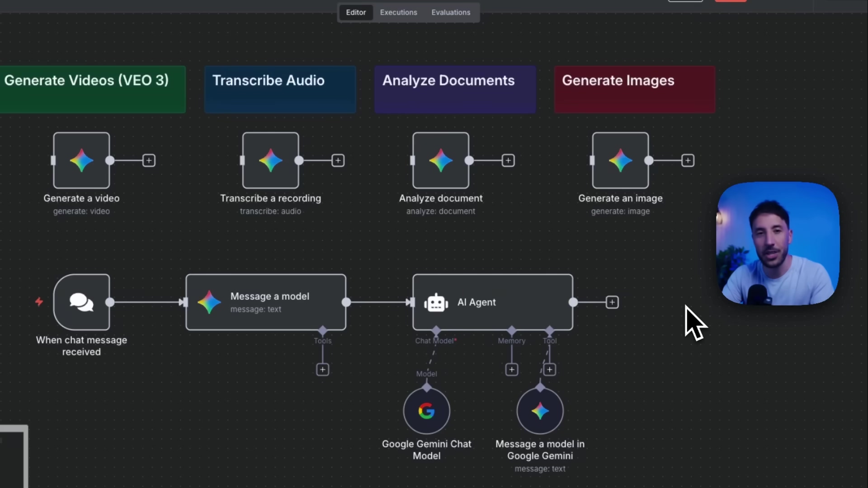868x488 pixels.
Task: Select the Google Gemini Chat Model node
Action: pyautogui.click(x=426, y=411)
